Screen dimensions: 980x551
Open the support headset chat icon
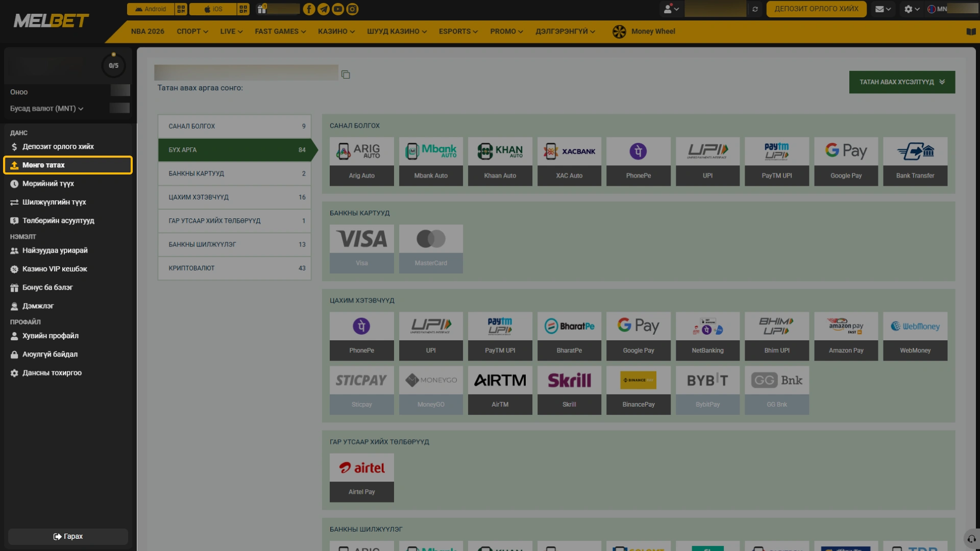(x=971, y=539)
